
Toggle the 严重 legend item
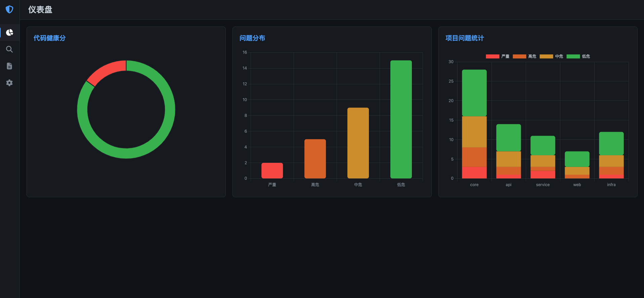[x=498, y=56]
